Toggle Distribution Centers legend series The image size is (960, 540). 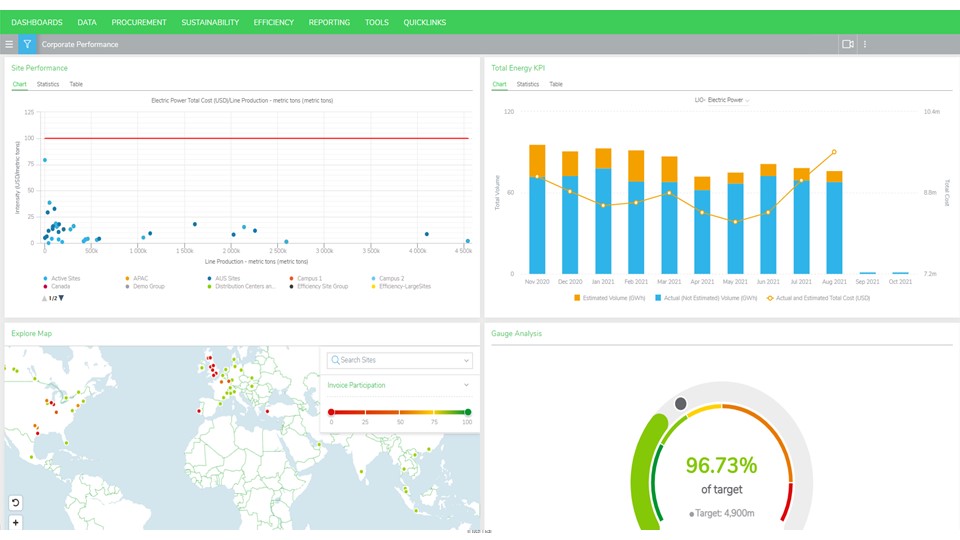[x=241, y=287]
